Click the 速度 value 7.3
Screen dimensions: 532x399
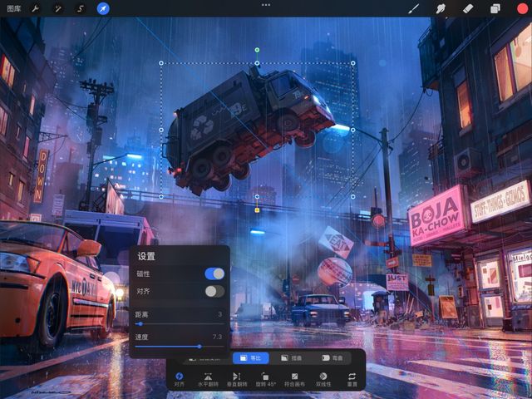[x=217, y=337]
